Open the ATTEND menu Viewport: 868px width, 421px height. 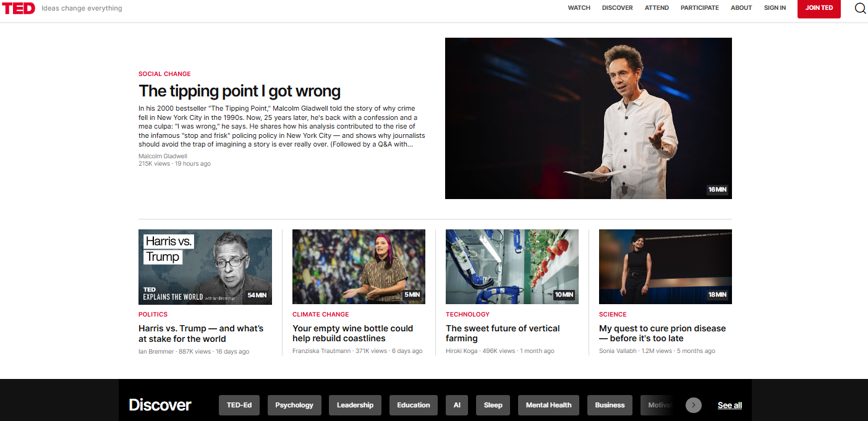(x=657, y=8)
